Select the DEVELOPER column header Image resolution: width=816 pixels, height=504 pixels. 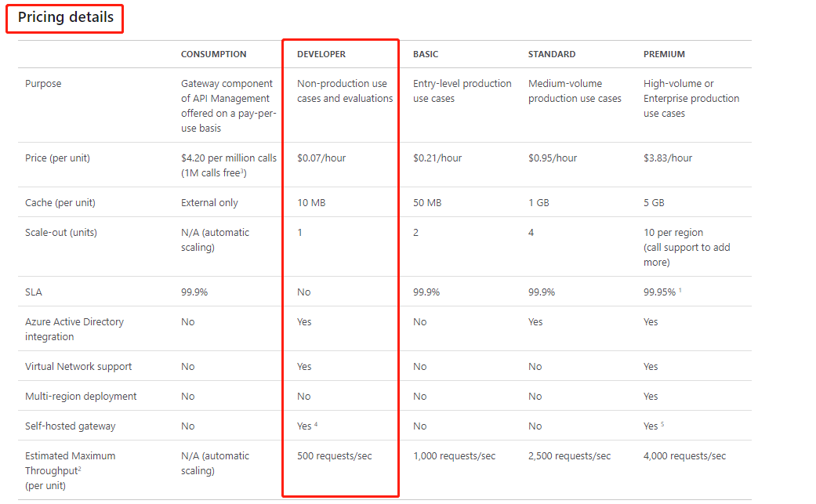point(321,54)
